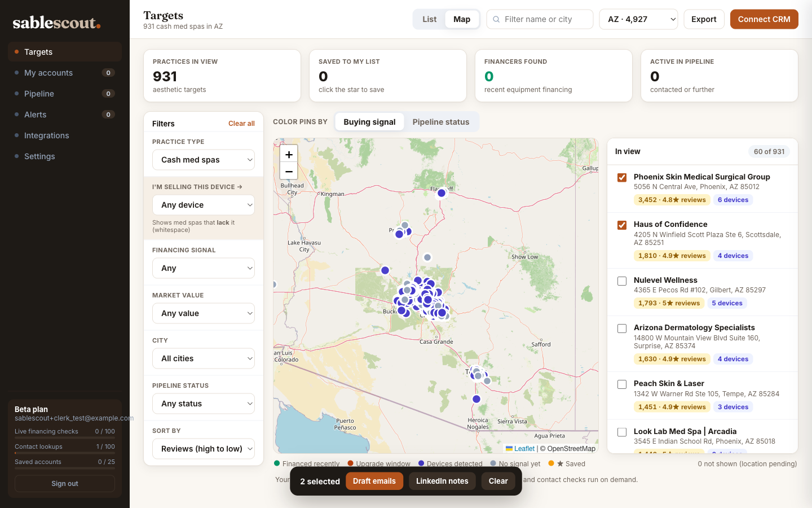The image size is (812, 508).
Task: Click Clear all filters
Action: pos(241,124)
